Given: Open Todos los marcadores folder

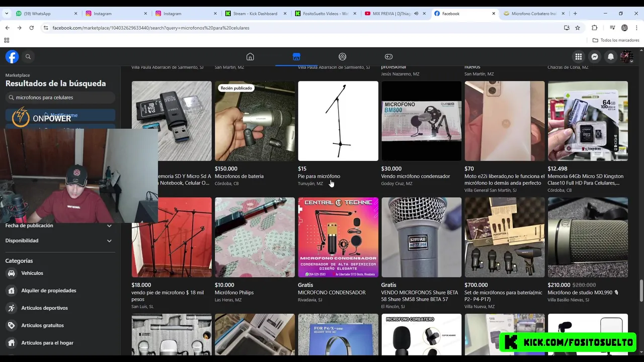Looking at the screenshot, I should coord(616,40).
